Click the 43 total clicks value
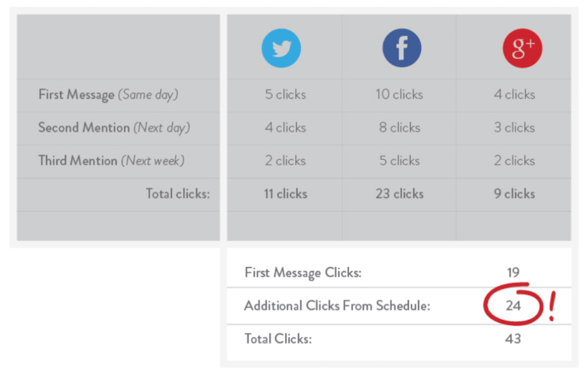The height and width of the screenshot is (375, 588). tap(513, 339)
